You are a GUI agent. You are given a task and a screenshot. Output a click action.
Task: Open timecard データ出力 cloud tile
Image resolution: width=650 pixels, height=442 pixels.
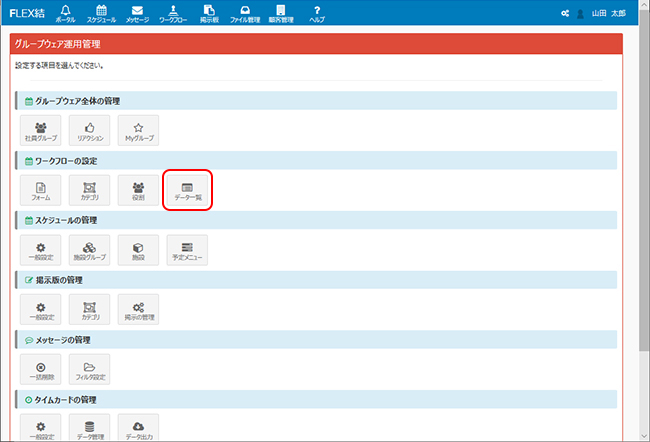138,428
